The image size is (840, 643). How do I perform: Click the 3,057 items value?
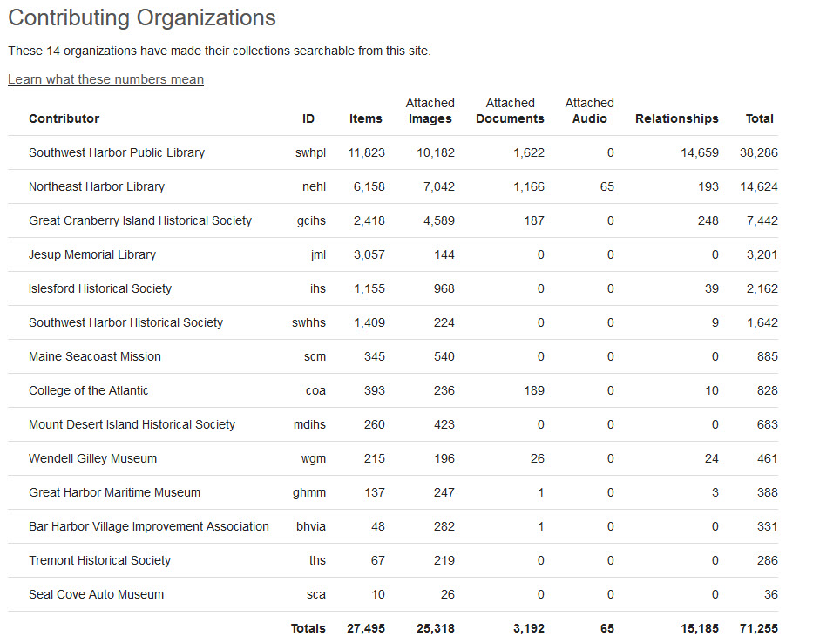[x=369, y=254]
